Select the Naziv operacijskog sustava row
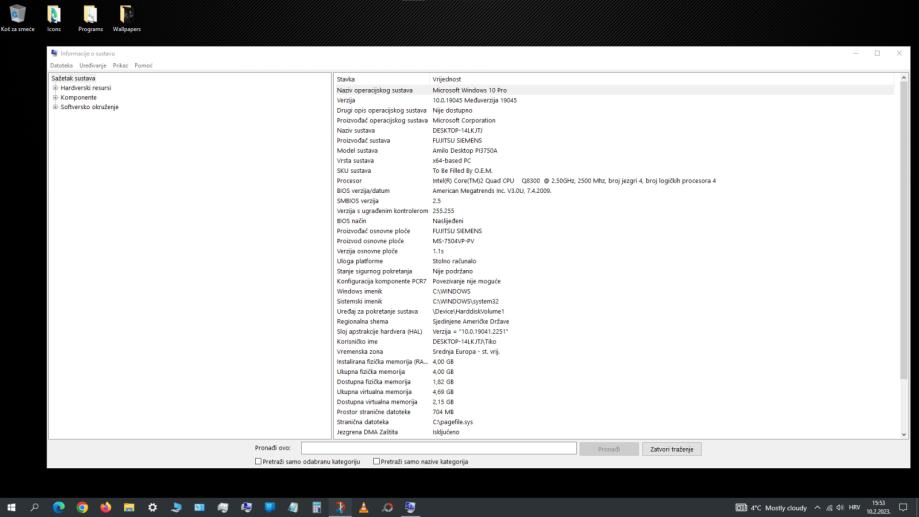The width and height of the screenshot is (919, 517). 615,90
